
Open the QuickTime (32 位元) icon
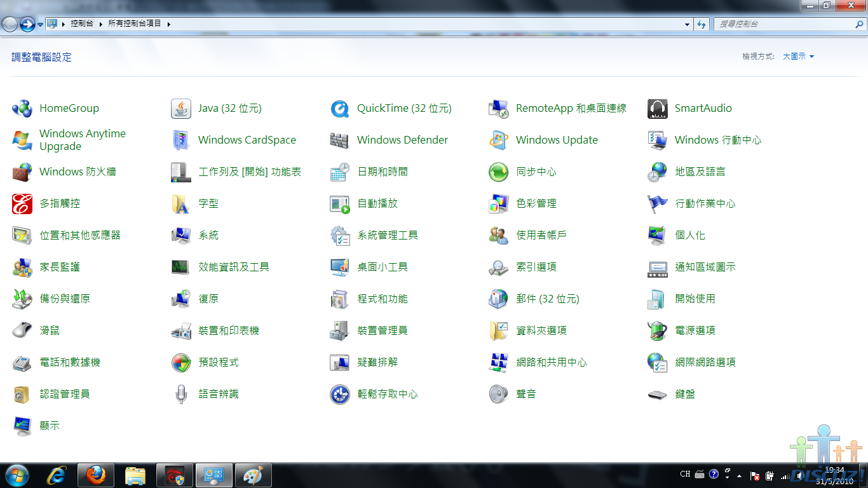coord(340,109)
